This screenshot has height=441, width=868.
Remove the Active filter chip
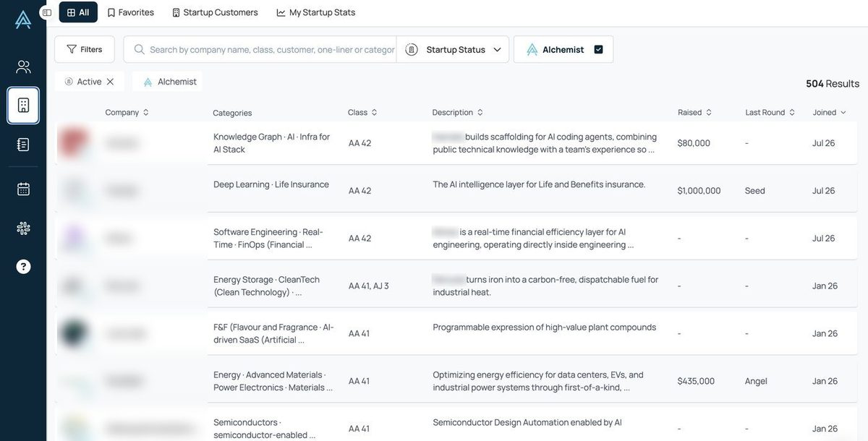pyautogui.click(x=110, y=82)
